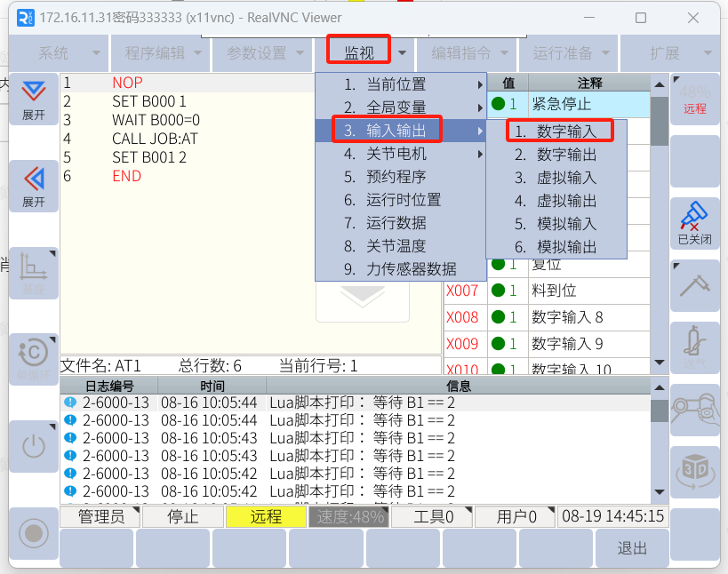Screen dimensions: 728x574
Task: Toggle the 远程 remote mode indicator
Action: pyautogui.click(x=266, y=517)
